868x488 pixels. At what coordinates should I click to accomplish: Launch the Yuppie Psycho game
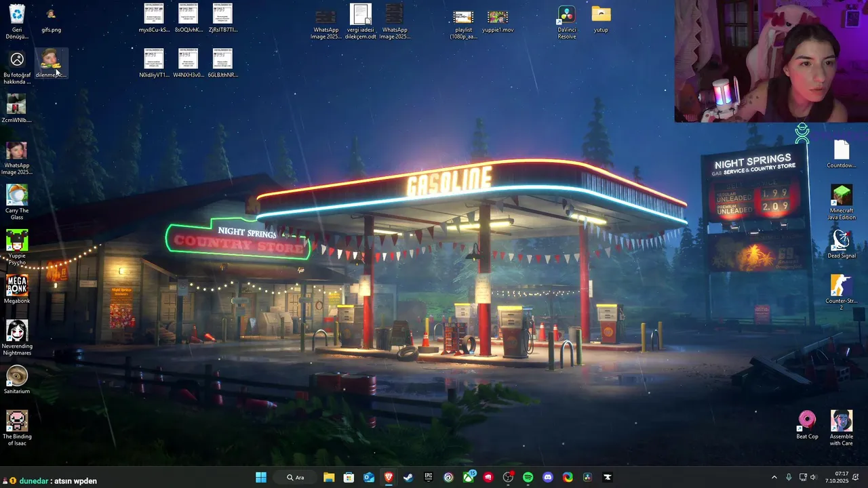point(17,248)
